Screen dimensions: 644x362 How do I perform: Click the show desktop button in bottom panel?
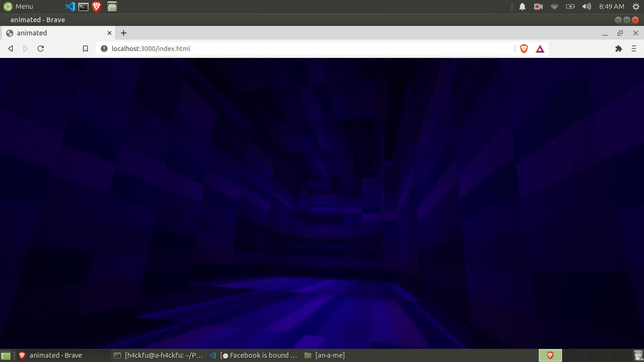pos(6,355)
